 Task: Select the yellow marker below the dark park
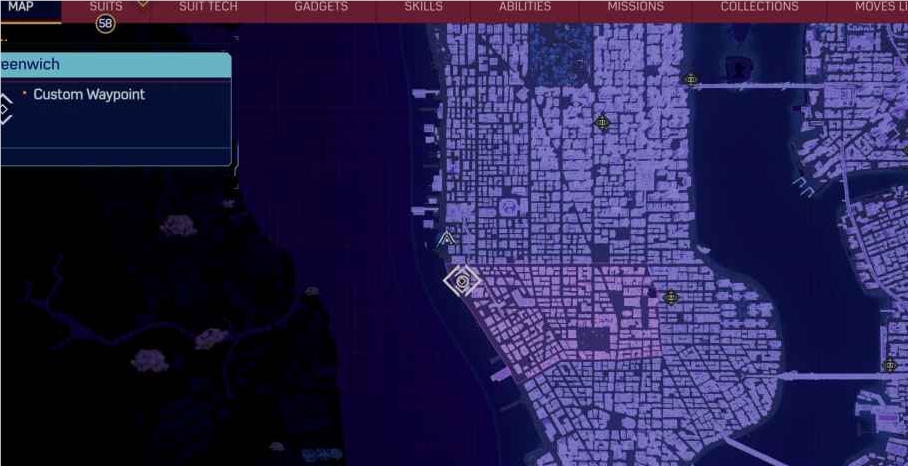[x=602, y=122]
